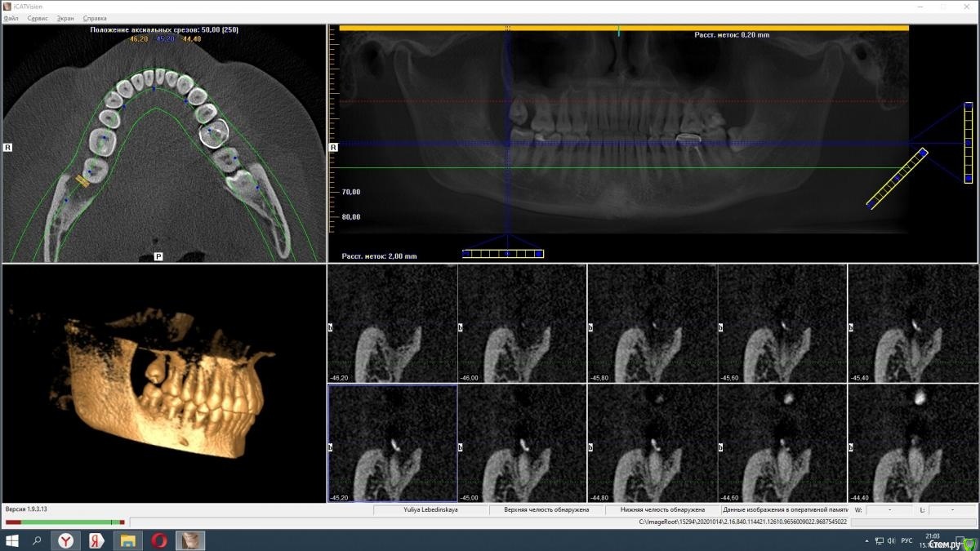Click the volume icon in system tray

pyautogui.click(x=891, y=540)
